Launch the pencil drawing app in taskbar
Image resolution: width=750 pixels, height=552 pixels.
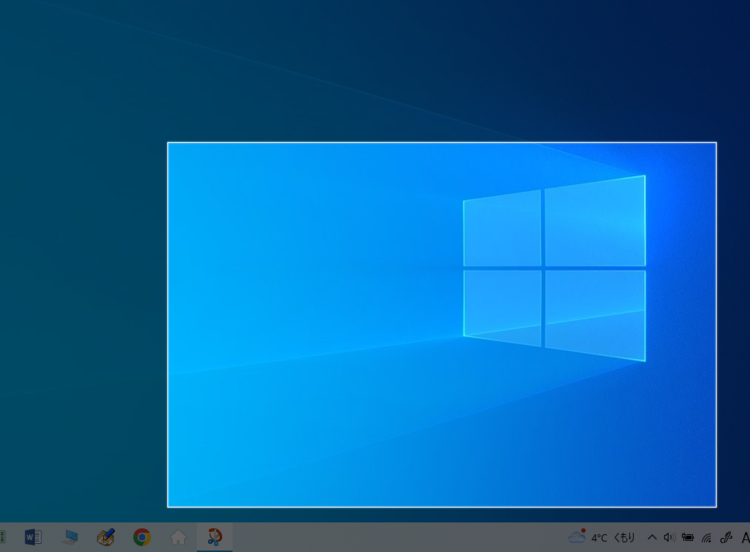click(106, 537)
